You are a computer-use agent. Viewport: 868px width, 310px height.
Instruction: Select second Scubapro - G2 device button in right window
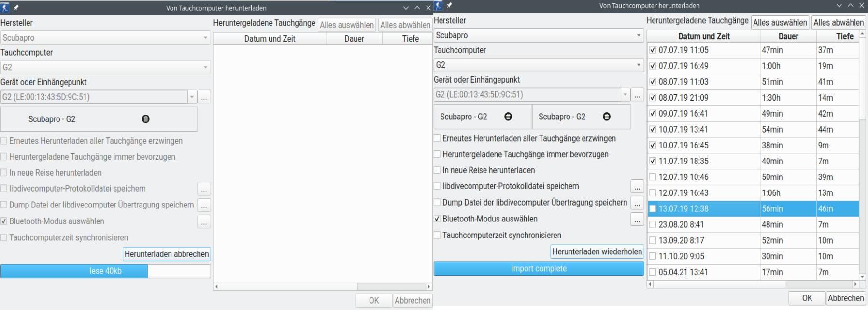click(581, 117)
